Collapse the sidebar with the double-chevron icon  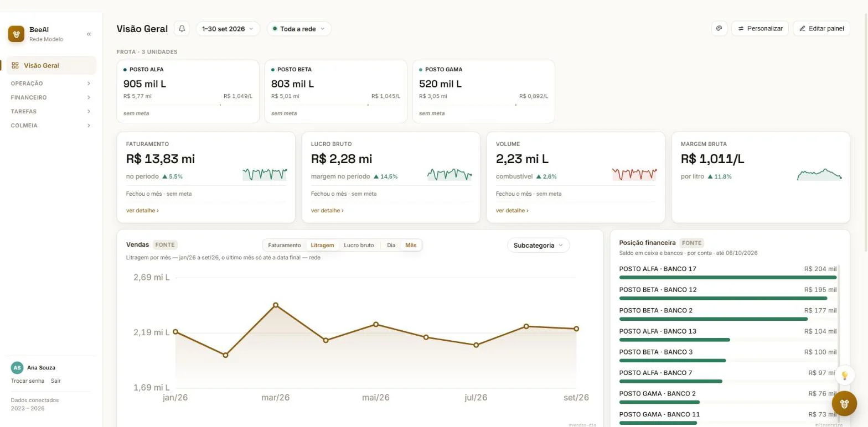89,34
